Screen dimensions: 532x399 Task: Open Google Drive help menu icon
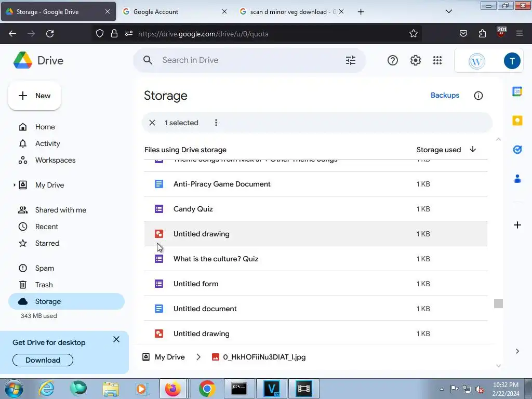click(x=393, y=60)
